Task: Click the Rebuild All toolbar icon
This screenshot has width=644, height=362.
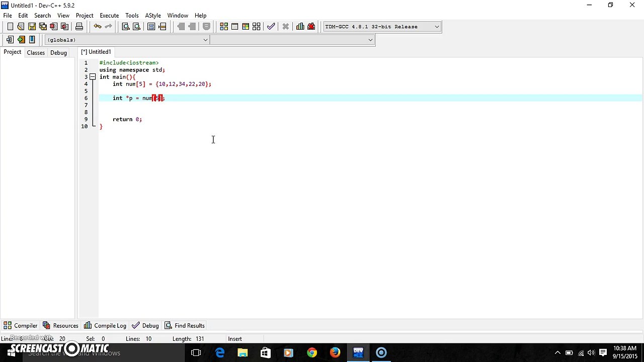Action: 257,27
